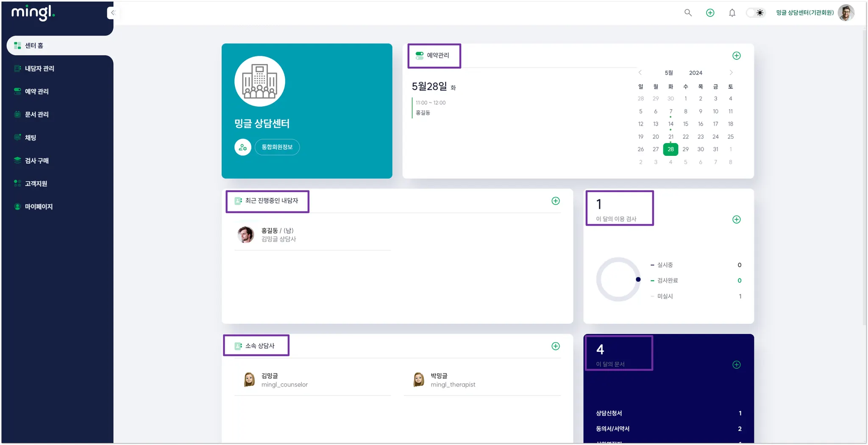
Task: Open the search magnifier in top bar
Action: click(688, 13)
